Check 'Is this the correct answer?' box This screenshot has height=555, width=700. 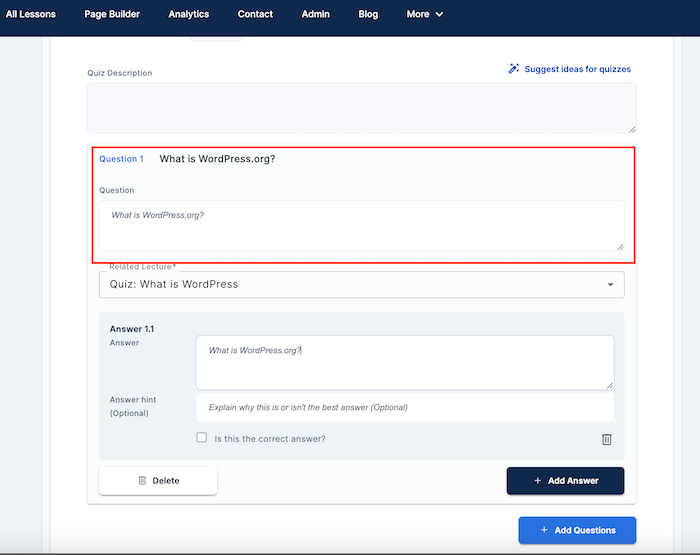(x=202, y=438)
